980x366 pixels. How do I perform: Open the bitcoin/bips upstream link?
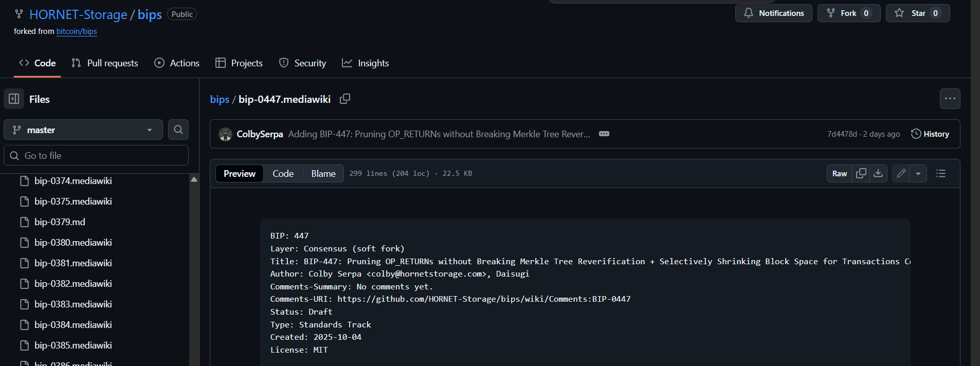(x=77, y=31)
